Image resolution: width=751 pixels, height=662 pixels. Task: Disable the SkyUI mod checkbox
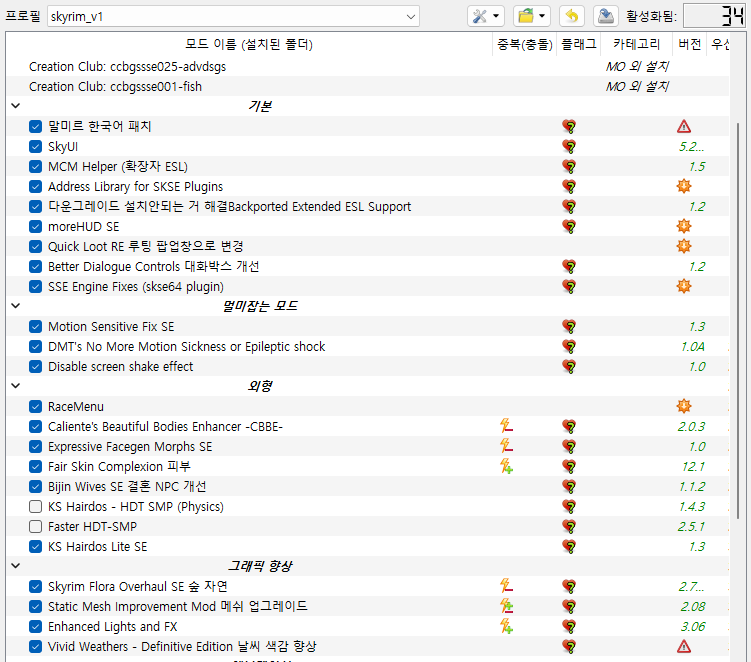[35, 146]
